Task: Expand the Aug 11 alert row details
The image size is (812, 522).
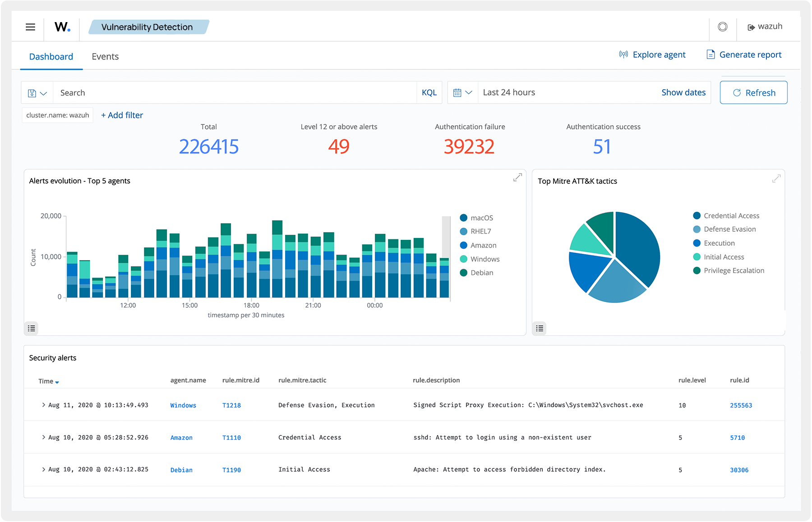Action: coord(43,405)
